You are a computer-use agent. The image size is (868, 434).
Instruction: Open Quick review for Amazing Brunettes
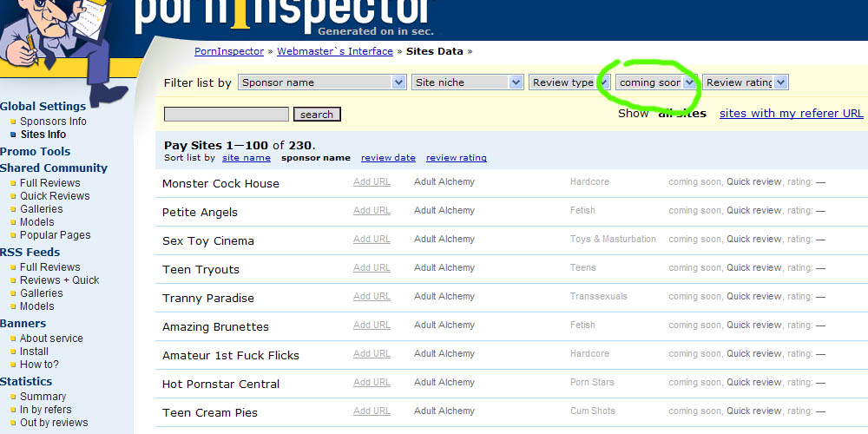[x=754, y=325]
